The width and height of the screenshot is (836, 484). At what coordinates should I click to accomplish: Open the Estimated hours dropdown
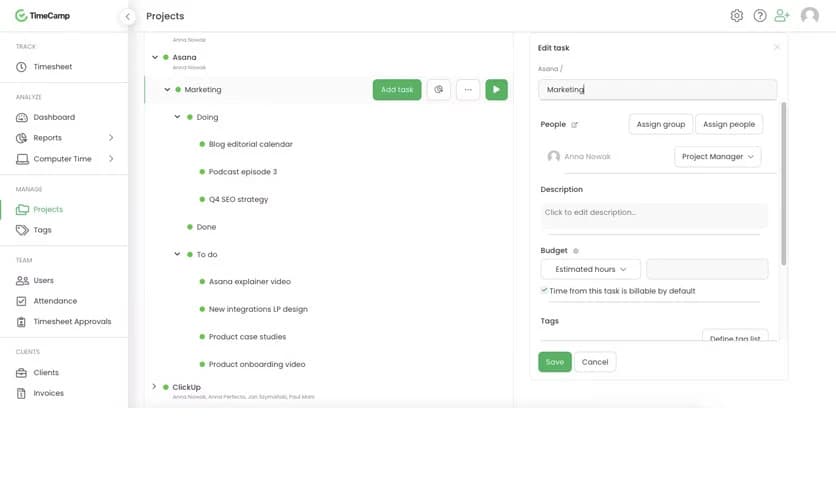click(x=591, y=269)
